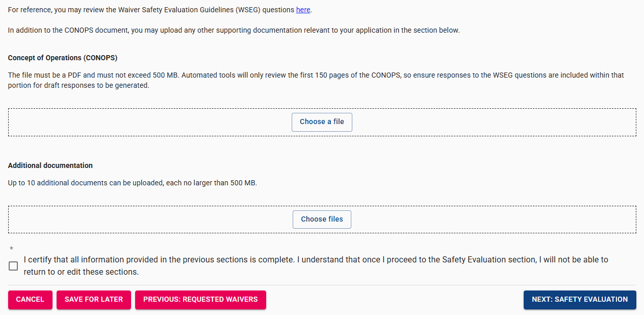
Task: Cancel the waiver application
Action: click(x=30, y=300)
